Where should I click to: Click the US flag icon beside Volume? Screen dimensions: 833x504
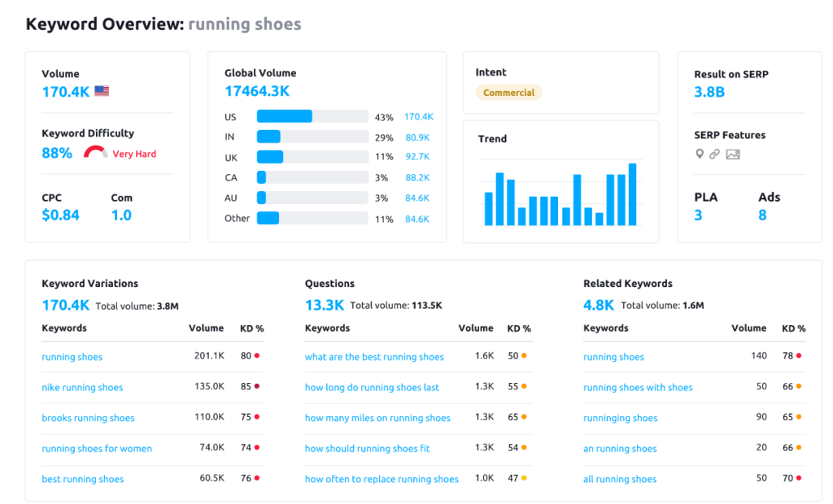coord(102,91)
